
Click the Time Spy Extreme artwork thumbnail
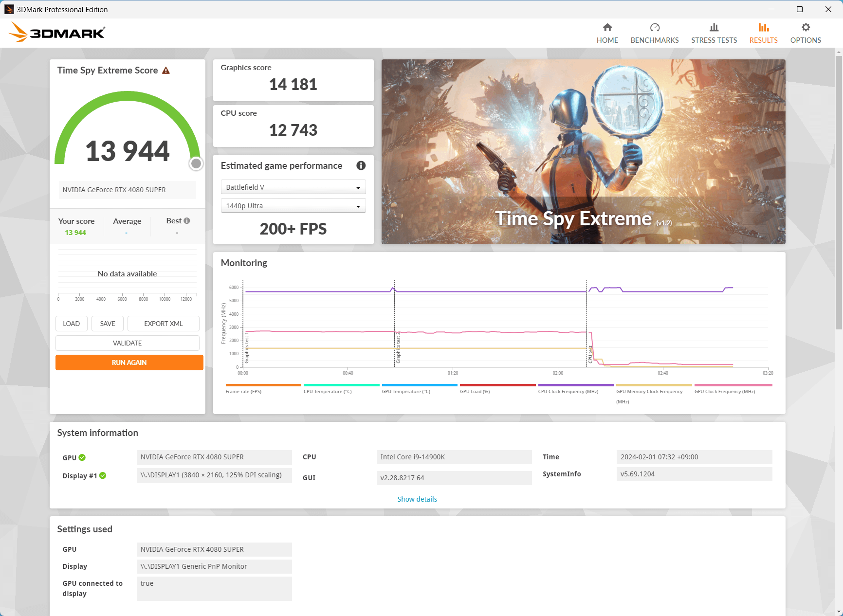pyautogui.click(x=583, y=152)
